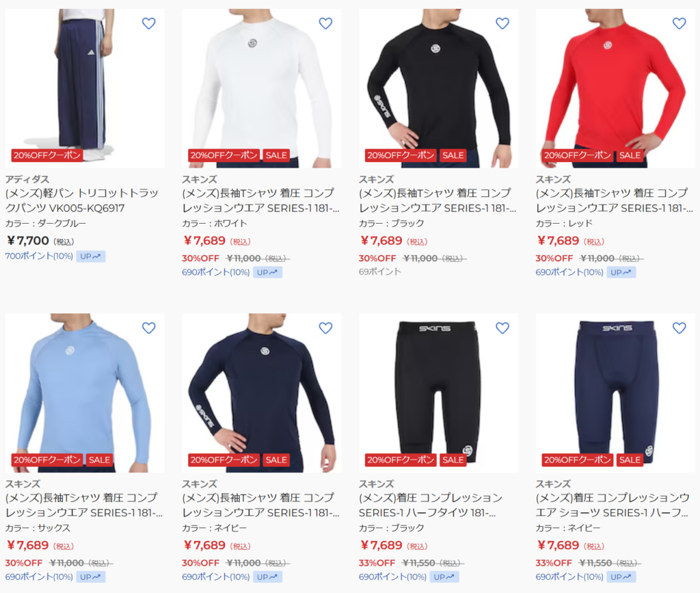The height and width of the screenshot is (593, 700).
Task: Click SALE badge on navy half shorts
Action: [x=630, y=460]
